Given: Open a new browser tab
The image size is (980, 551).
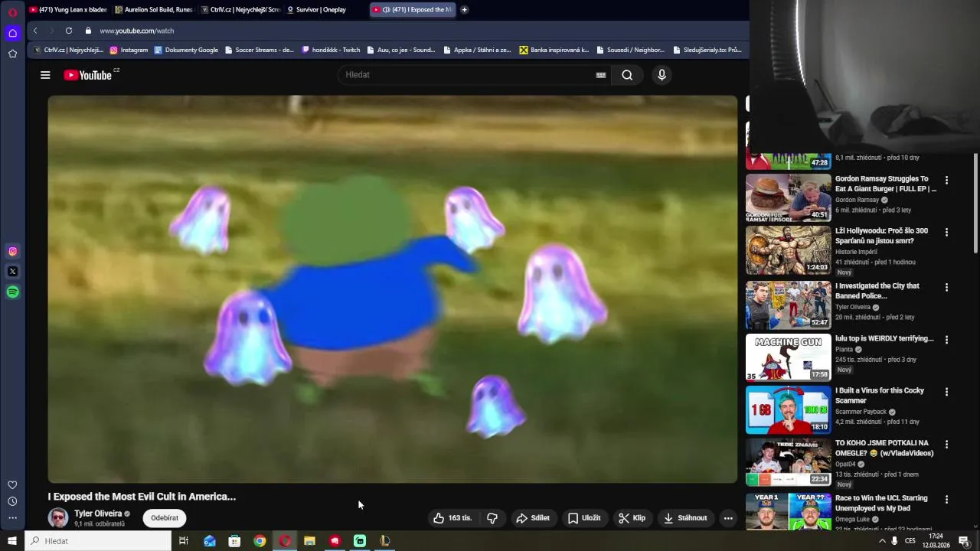Looking at the screenshot, I should 464,10.
